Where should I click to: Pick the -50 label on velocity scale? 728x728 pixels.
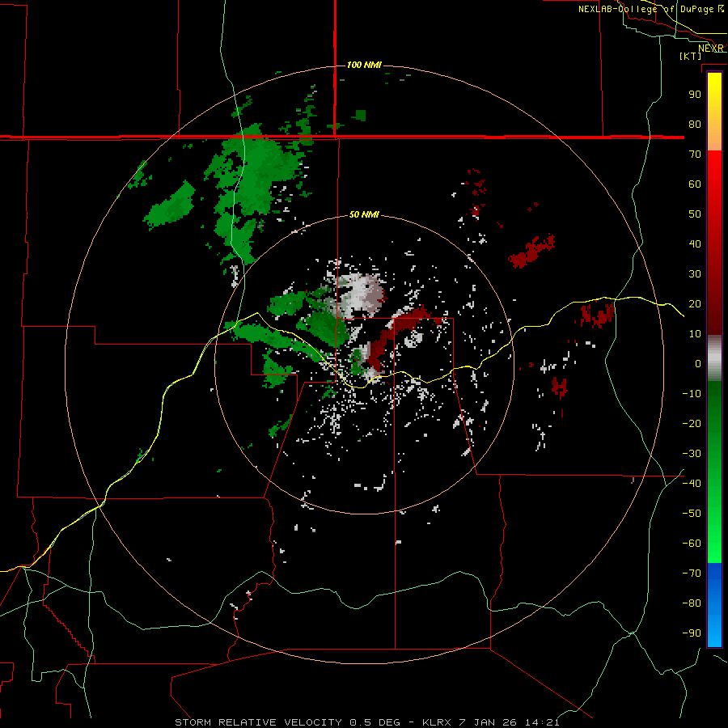pos(692,514)
